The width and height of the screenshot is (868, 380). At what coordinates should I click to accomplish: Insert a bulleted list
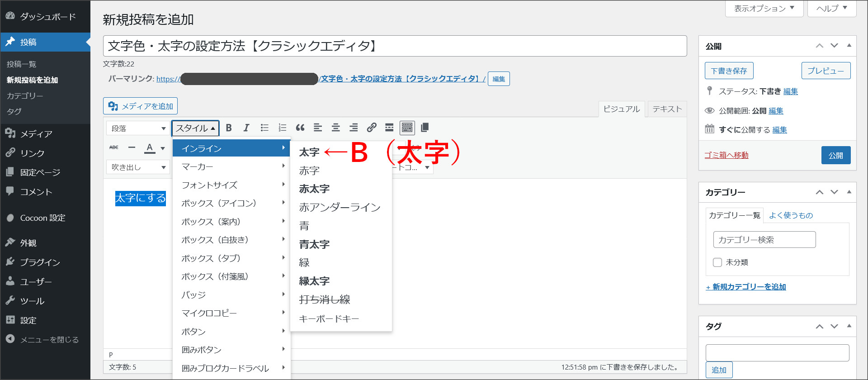tap(264, 128)
